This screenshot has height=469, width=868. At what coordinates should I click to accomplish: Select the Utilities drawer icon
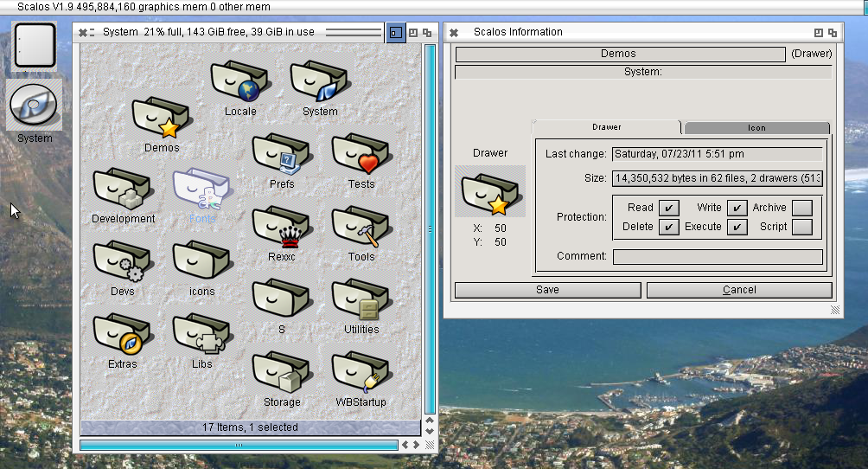pos(361,301)
